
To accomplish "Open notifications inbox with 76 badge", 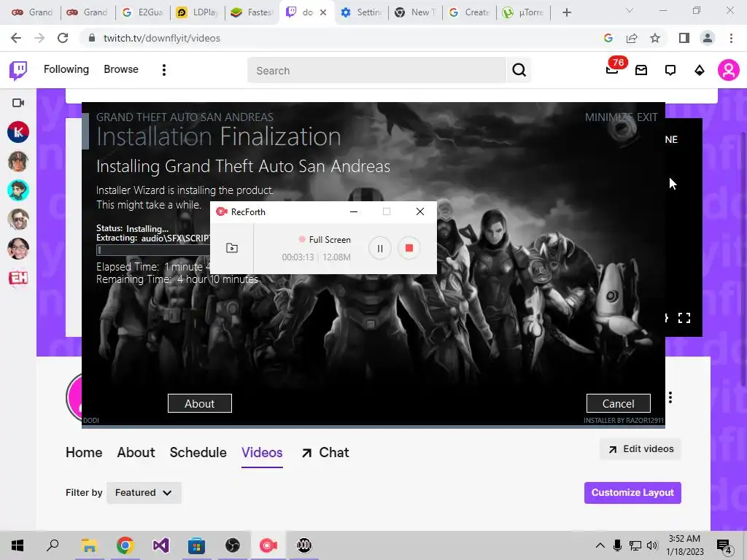I will click(x=613, y=69).
